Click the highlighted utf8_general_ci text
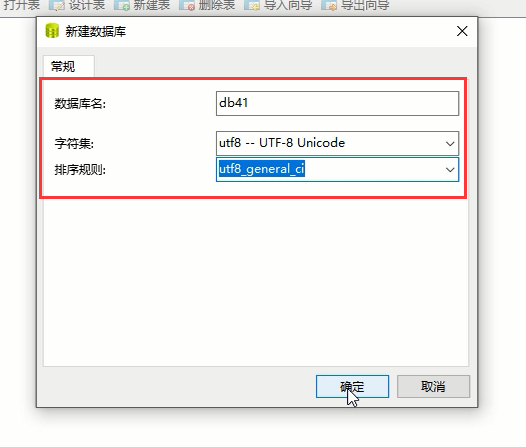This screenshot has width=526, height=447. point(262,169)
